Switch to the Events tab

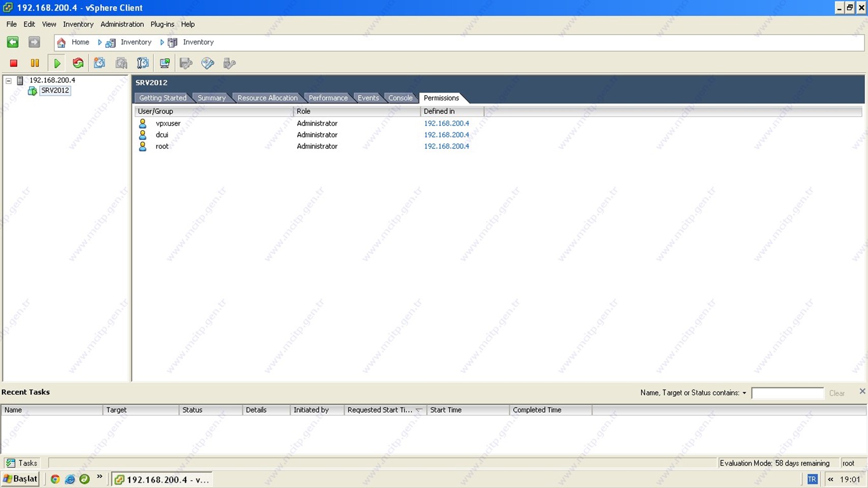pos(368,98)
